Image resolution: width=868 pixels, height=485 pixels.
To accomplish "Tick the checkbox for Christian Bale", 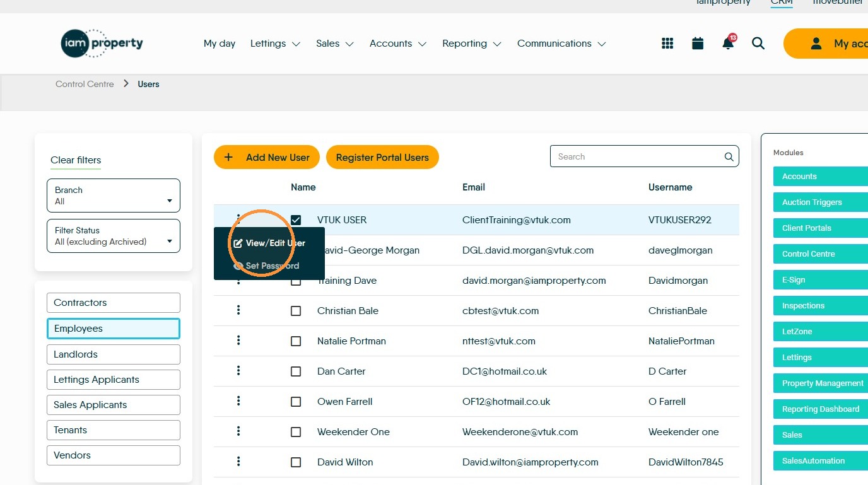I will (296, 311).
